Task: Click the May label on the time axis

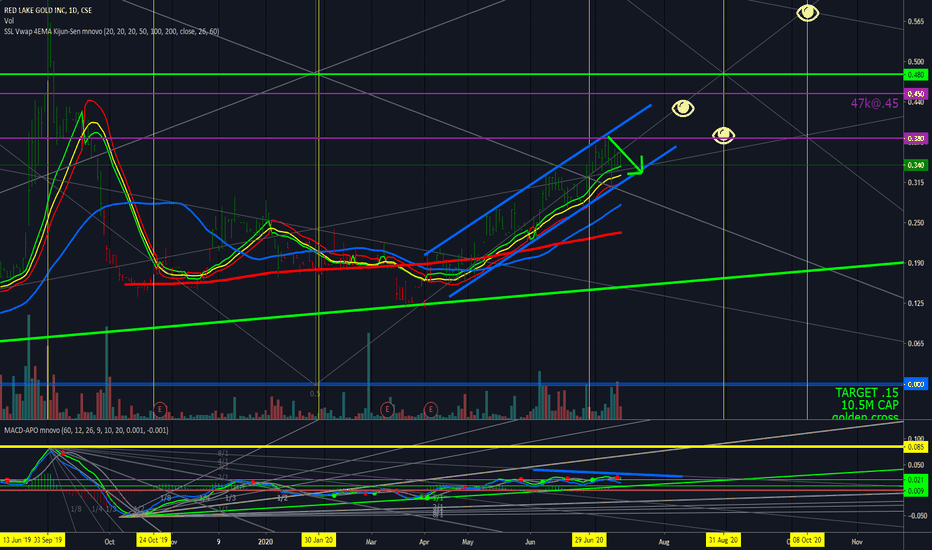Action: (468, 542)
